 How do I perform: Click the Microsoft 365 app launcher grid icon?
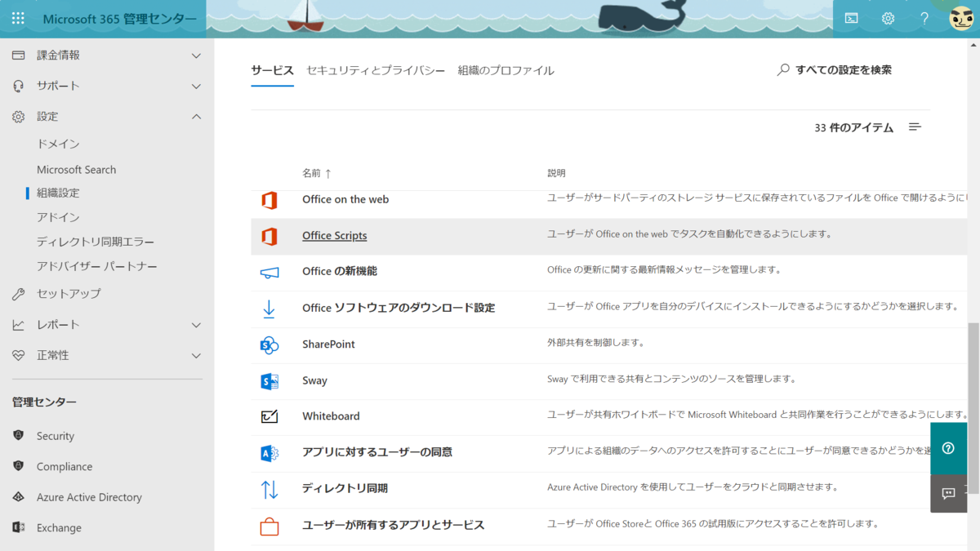pyautogui.click(x=17, y=18)
